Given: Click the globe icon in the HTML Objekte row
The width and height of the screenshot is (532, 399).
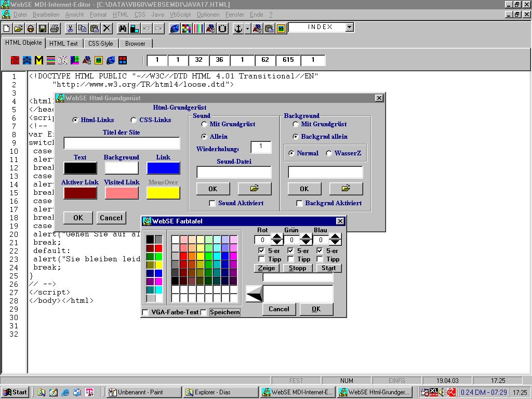Looking at the screenshot, I should click(111, 60).
